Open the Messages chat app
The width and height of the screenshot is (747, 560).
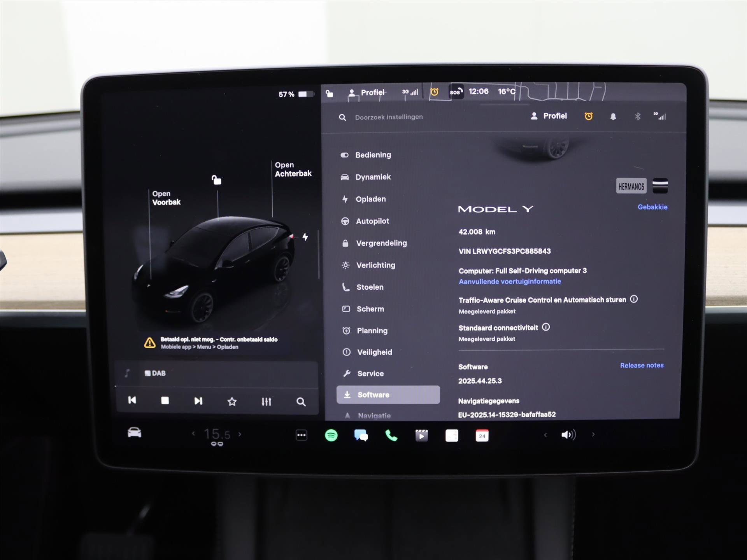(361, 435)
